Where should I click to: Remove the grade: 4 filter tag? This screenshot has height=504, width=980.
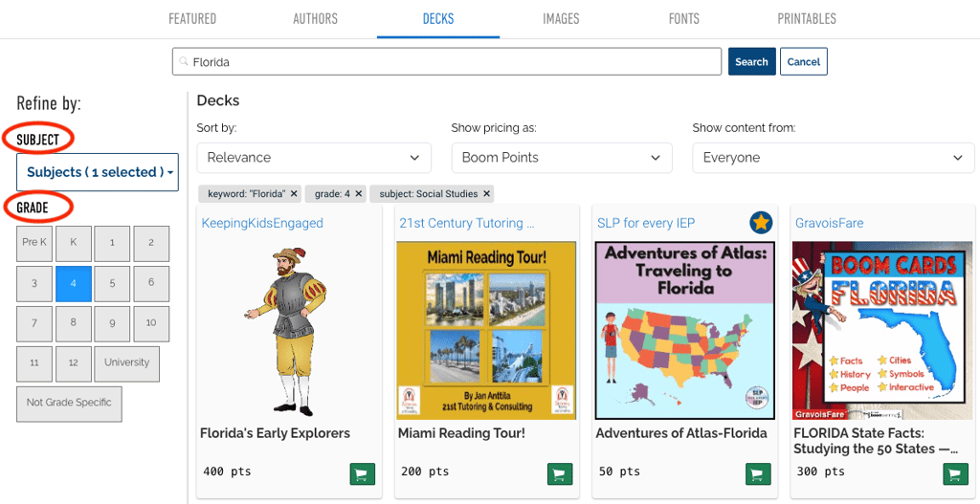pos(359,194)
